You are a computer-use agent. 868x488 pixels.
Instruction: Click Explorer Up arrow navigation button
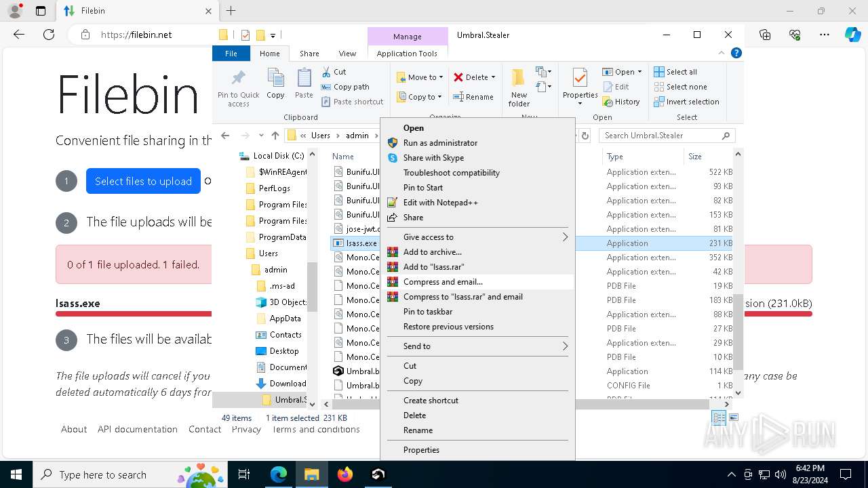(x=275, y=136)
